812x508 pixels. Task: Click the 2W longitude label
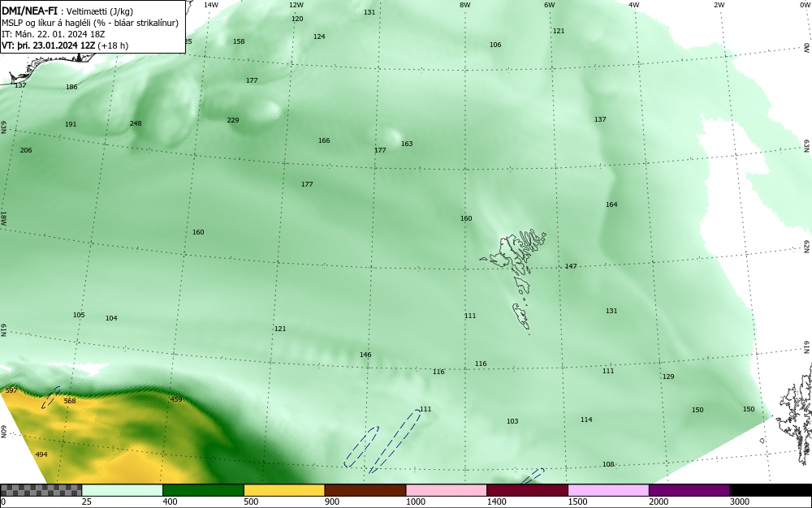point(719,5)
